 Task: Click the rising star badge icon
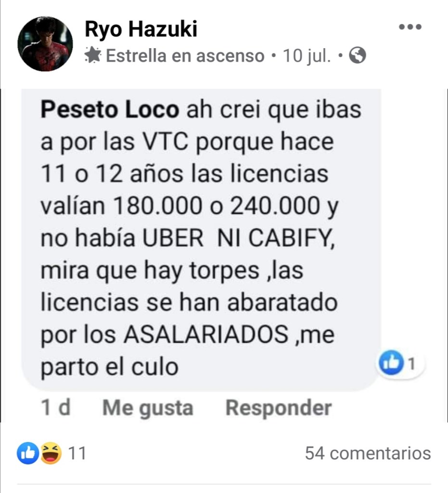point(93,55)
